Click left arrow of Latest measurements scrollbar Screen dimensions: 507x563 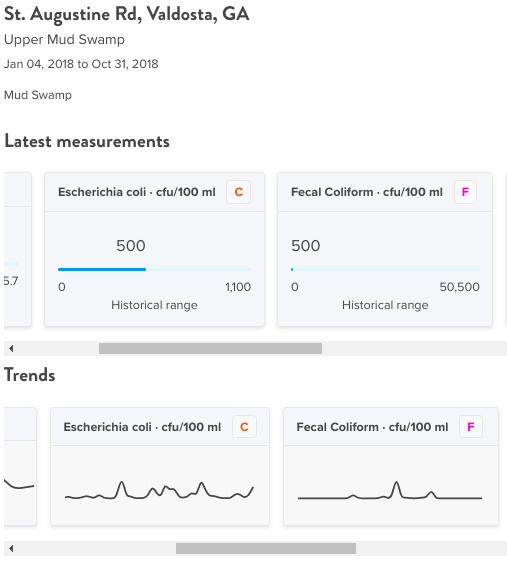[x=11, y=348]
